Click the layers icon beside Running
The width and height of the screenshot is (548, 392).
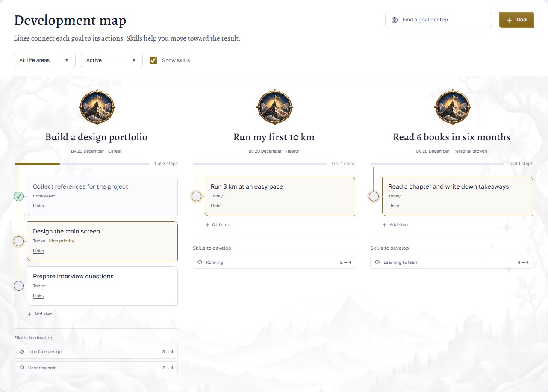pyautogui.click(x=200, y=262)
